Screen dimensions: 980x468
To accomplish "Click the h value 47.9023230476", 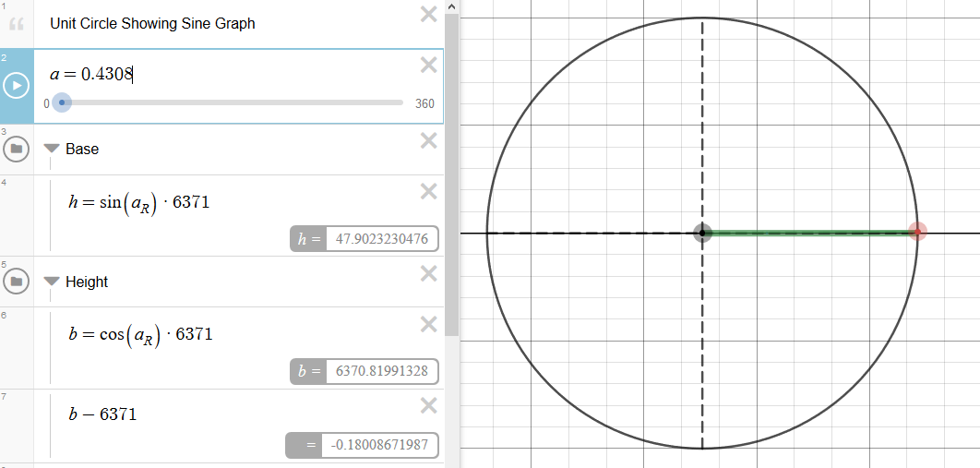I will click(382, 239).
